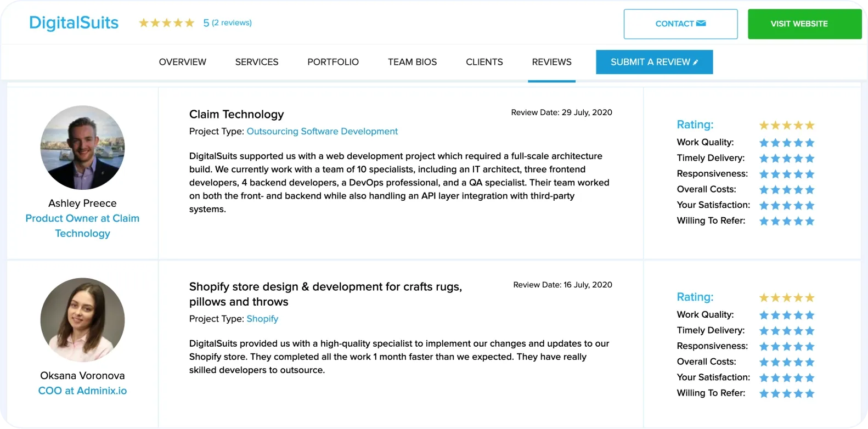The width and height of the screenshot is (868, 429).
Task: Click gold Rating stars in Oksana's review
Action: tap(786, 297)
